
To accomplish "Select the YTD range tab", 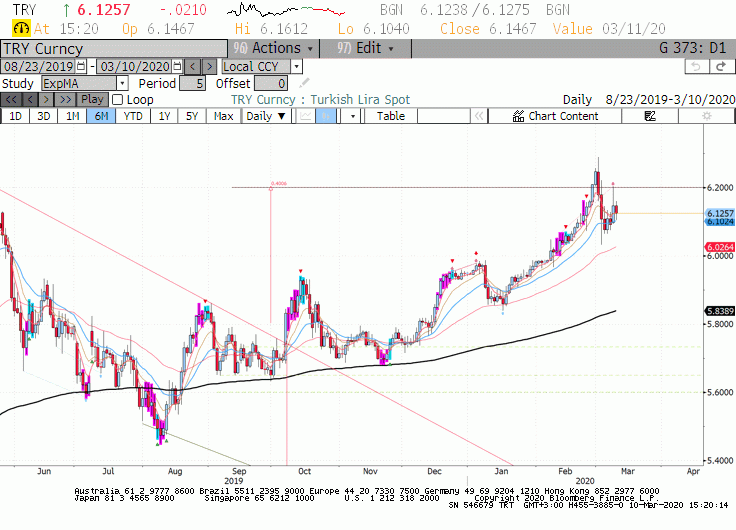I will [x=133, y=116].
